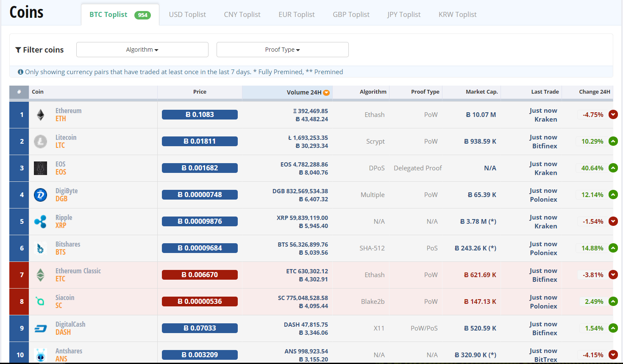
Task: Click the Poloniex exchange in DigiByte row
Action: [x=544, y=200]
